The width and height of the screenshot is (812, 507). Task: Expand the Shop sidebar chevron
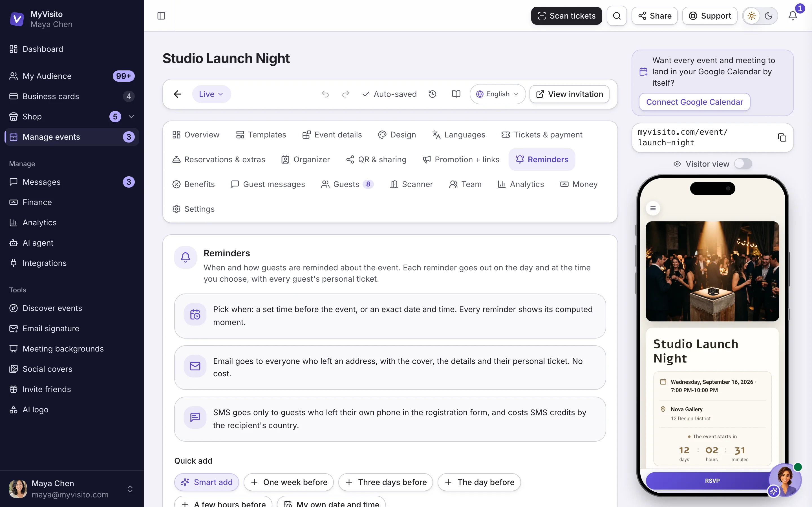131,117
